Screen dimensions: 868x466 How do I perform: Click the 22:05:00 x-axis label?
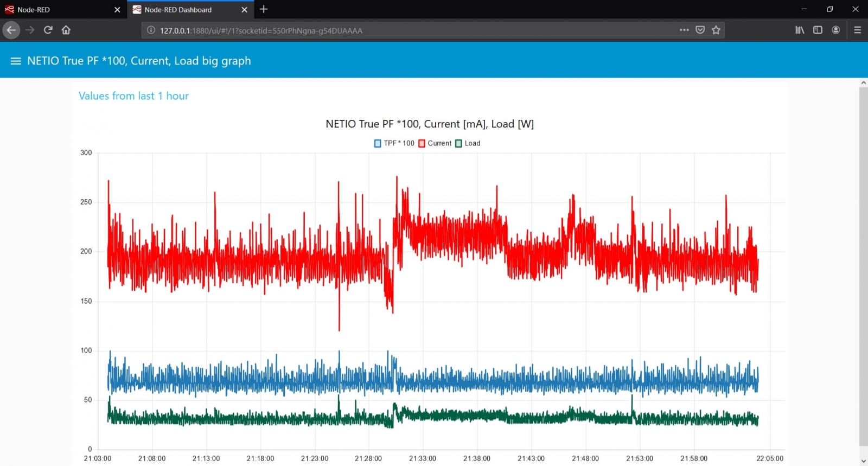[770, 458]
